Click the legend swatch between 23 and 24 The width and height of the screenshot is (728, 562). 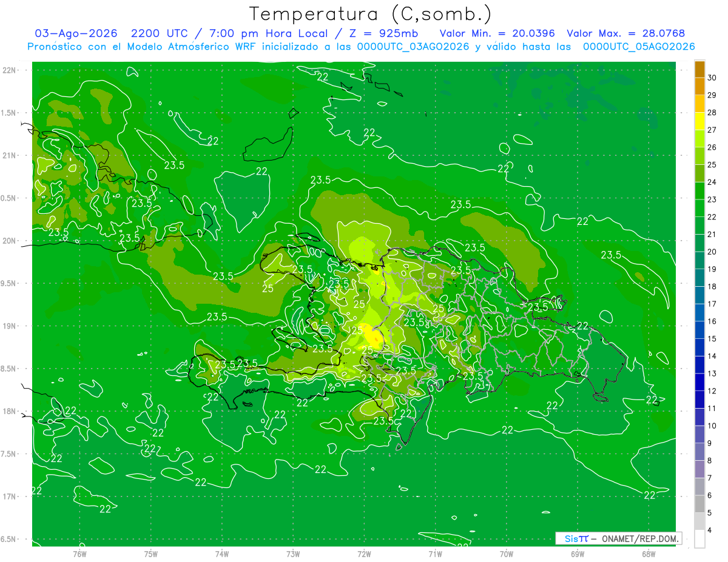[699, 190]
